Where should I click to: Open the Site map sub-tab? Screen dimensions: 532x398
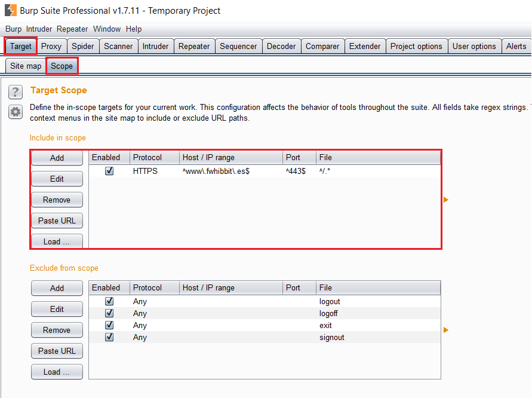click(x=26, y=66)
